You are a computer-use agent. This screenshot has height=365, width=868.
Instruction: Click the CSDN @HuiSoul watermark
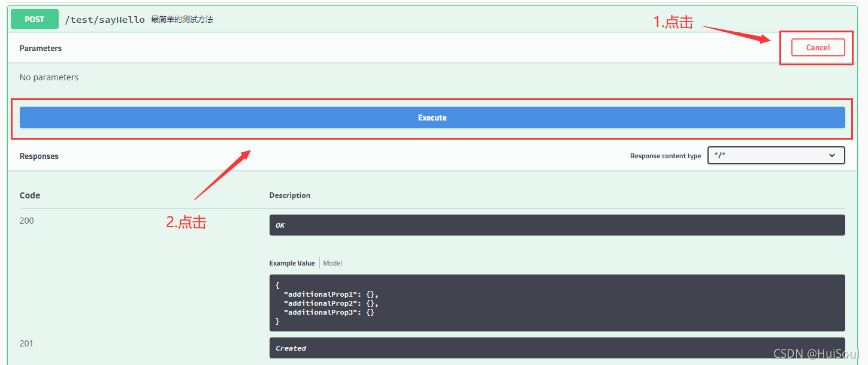point(816,354)
